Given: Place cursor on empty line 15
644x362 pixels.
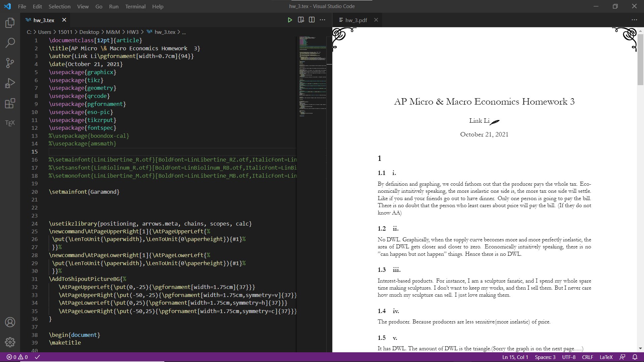Looking at the screenshot, I should tap(172, 152).
